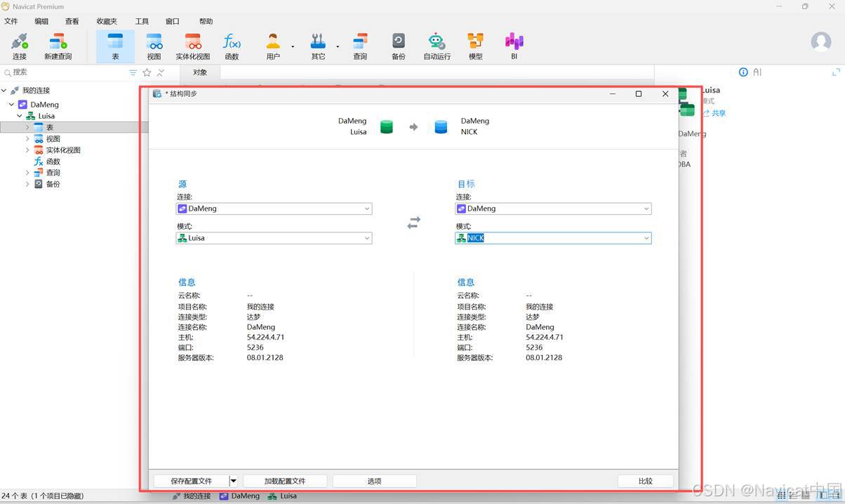Image resolution: width=845 pixels, height=504 pixels.
Task: Open the 收藏夹 menu
Action: coord(107,22)
